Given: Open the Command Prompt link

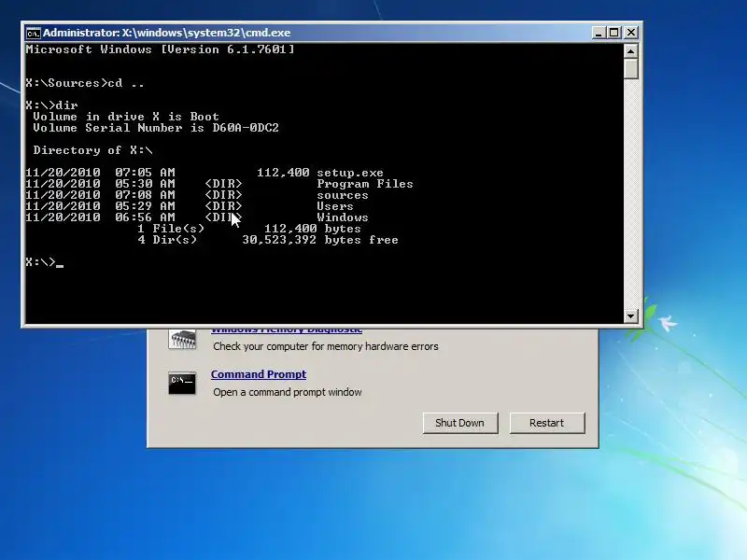Looking at the screenshot, I should pyautogui.click(x=259, y=374).
